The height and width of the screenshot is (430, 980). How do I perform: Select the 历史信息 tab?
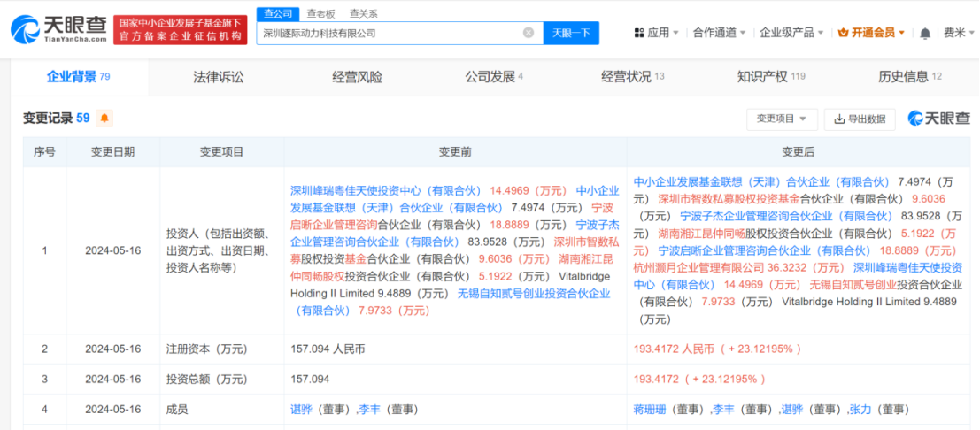(x=909, y=77)
